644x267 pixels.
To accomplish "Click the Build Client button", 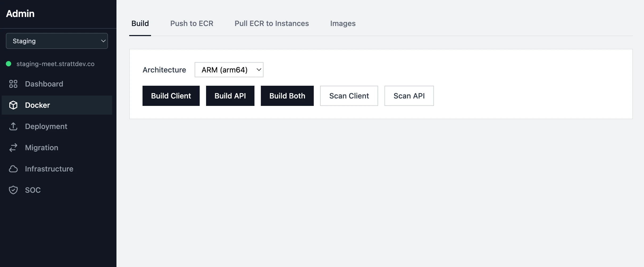I will (171, 96).
